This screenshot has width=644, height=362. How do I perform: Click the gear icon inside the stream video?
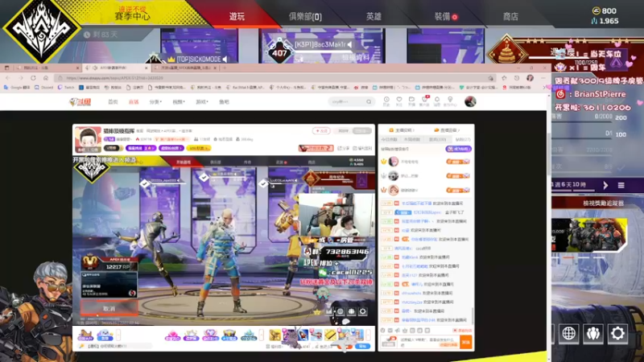[362, 311]
